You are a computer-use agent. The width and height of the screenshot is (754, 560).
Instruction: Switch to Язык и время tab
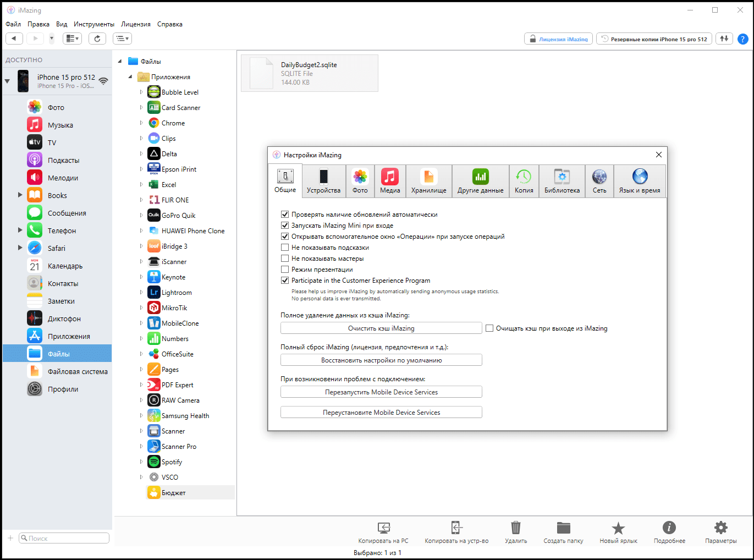pyautogui.click(x=640, y=181)
